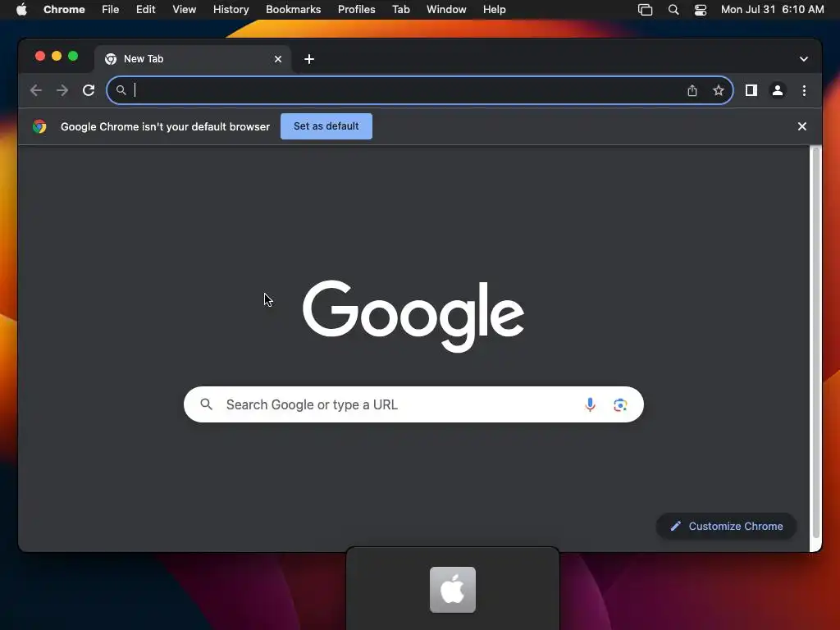Open a new tab with plus button
The image size is (840, 630).
(x=309, y=59)
